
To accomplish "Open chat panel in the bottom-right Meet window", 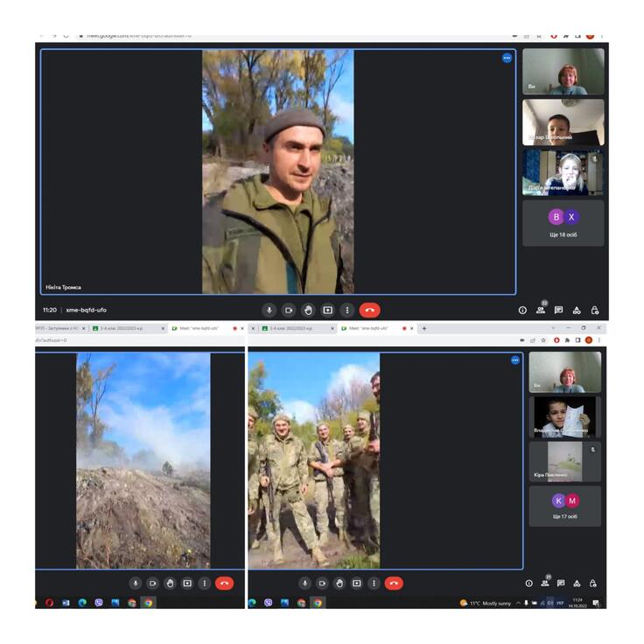I will (x=561, y=584).
